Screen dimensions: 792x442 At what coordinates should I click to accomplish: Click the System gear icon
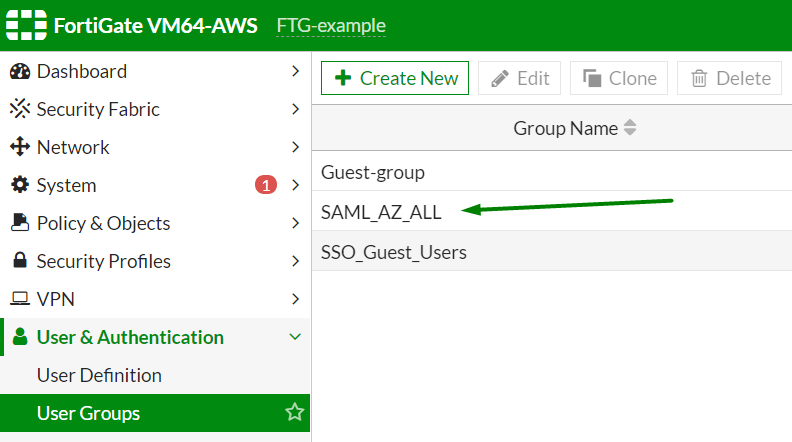coord(19,186)
